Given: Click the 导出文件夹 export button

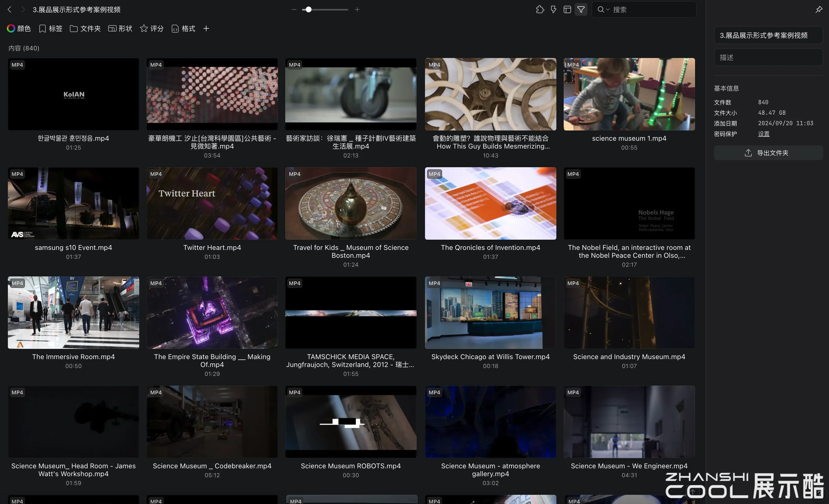Looking at the screenshot, I should point(768,153).
